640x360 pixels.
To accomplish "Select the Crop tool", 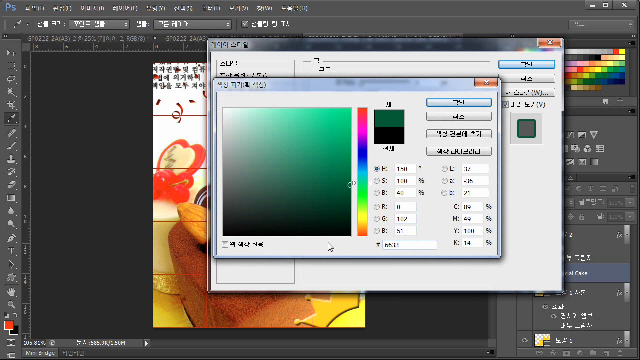I will pyautogui.click(x=11, y=105).
